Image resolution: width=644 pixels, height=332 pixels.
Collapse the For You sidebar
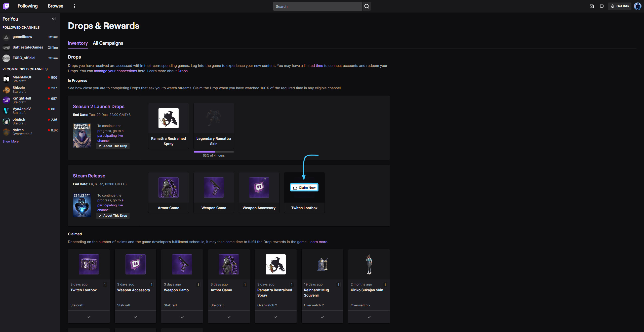point(54,19)
